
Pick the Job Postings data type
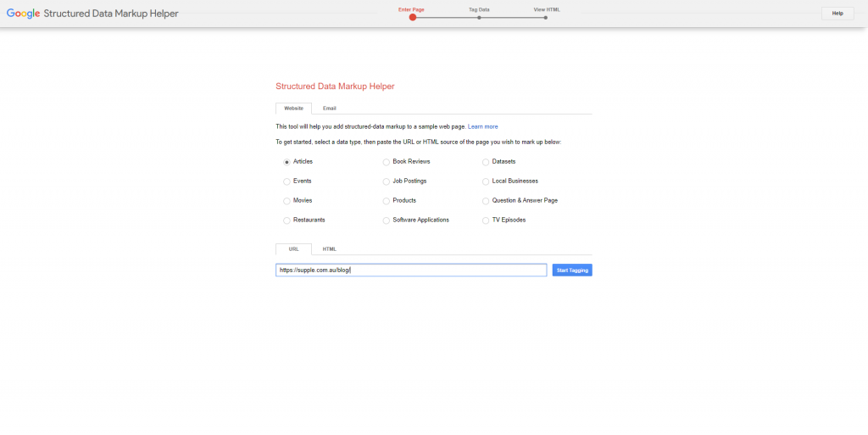(x=387, y=181)
